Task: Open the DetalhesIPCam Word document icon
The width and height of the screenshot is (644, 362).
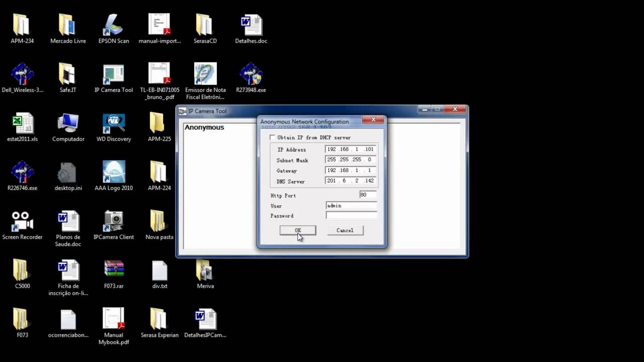Action: (205, 319)
